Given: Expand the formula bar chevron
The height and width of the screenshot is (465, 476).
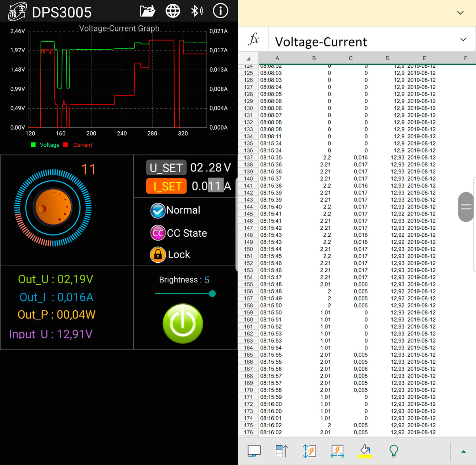Looking at the screenshot, I should (x=463, y=40).
